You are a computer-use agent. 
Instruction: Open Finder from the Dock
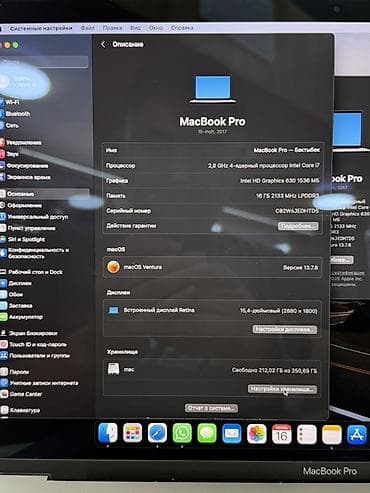click(108, 433)
